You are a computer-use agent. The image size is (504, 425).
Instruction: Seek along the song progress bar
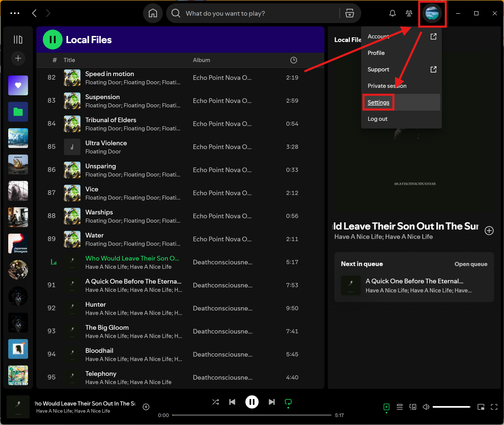click(252, 415)
